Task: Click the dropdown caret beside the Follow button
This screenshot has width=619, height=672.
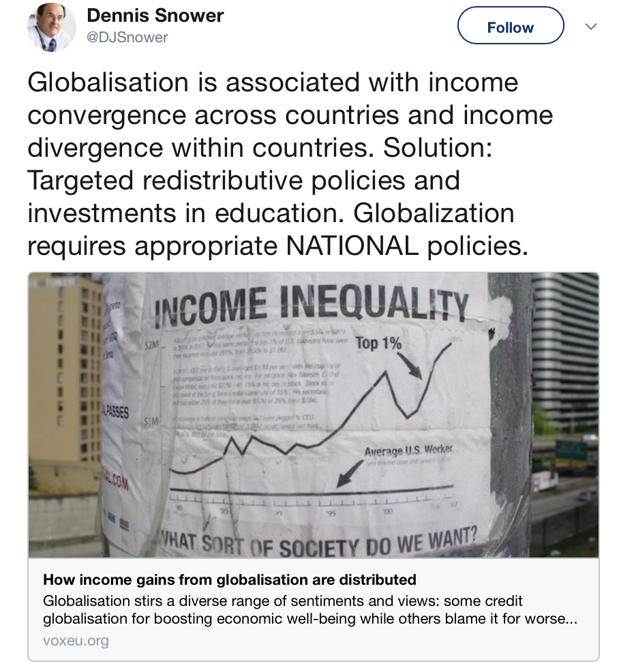Action: 589,26
